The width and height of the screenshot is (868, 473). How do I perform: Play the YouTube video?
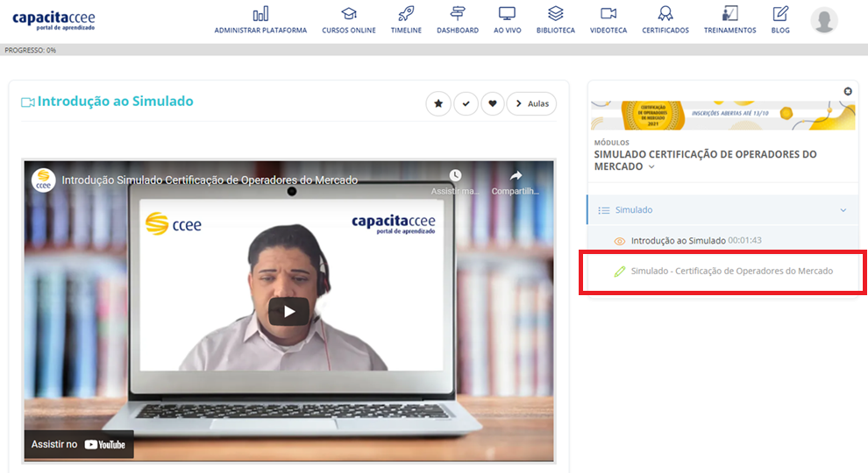(289, 312)
